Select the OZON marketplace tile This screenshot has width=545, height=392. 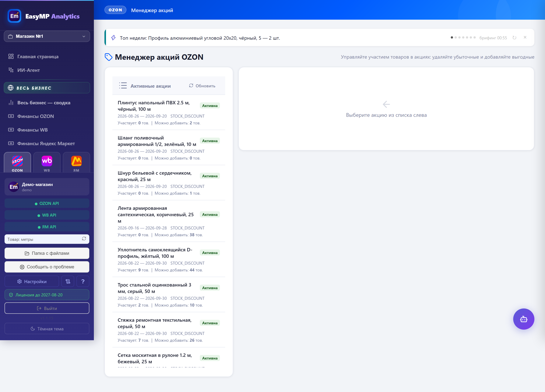click(17, 162)
